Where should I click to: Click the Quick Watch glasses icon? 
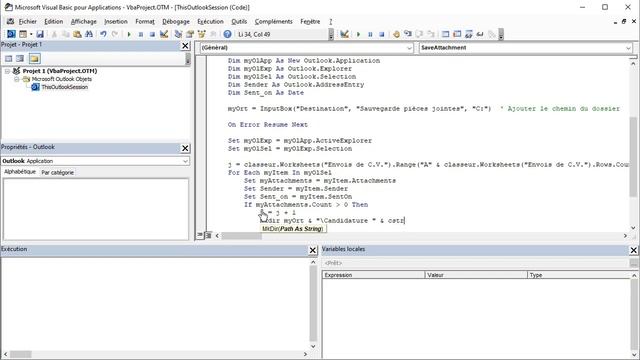point(480,34)
